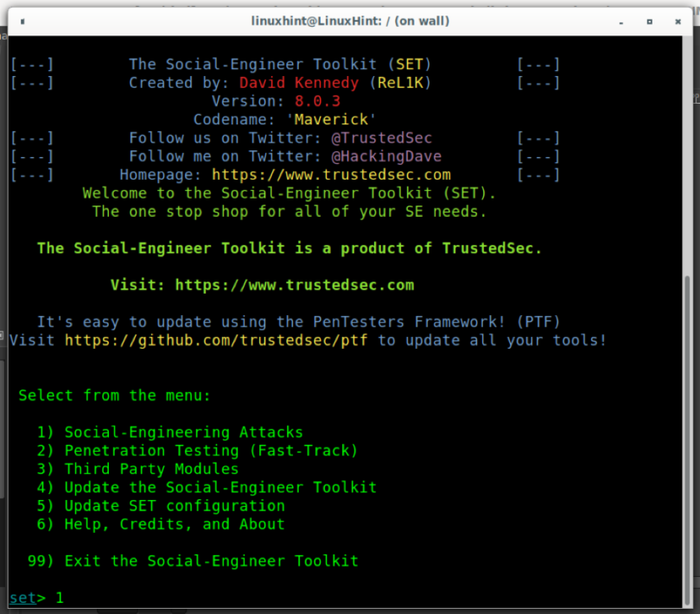Click Help, Credits, and About entry
Image resolution: width=700 pixels, height=614 pixels.
pos(174,523)
